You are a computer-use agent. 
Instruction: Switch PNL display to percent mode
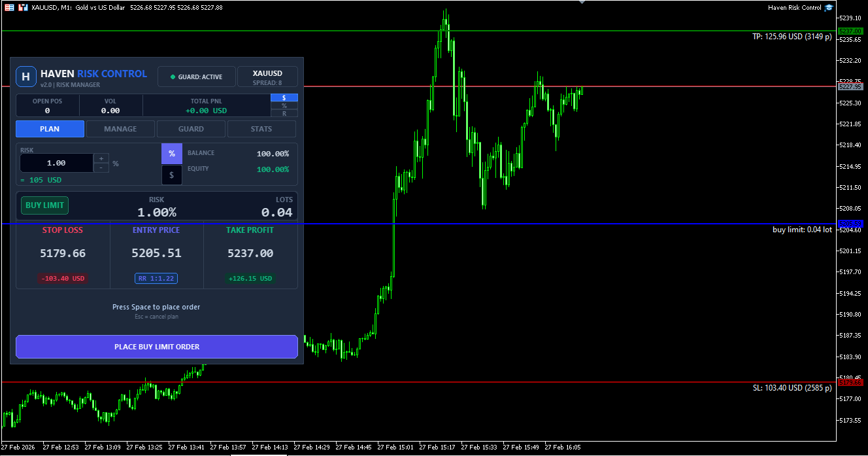point(284,105)
